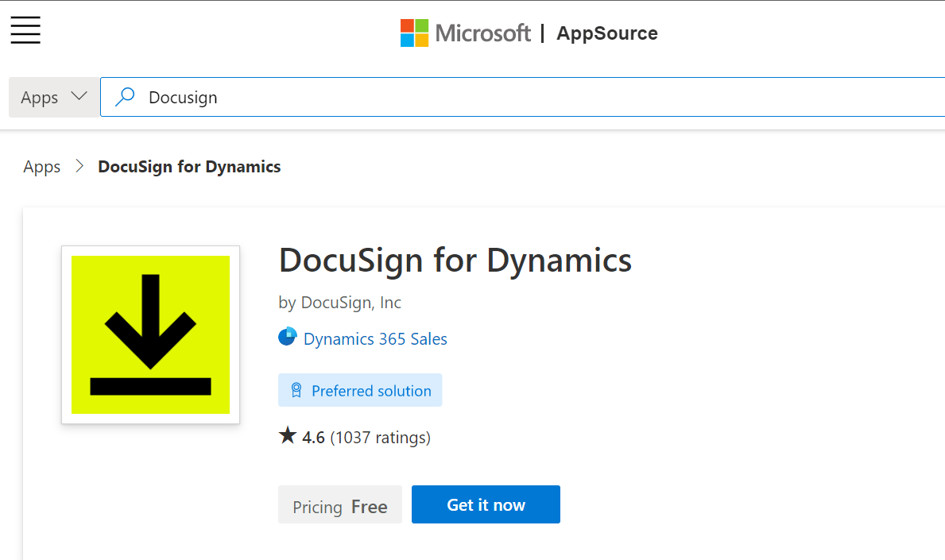945x560 pixels.
Task: Click the magnifying glass search icon
Action: coord(125,97)
